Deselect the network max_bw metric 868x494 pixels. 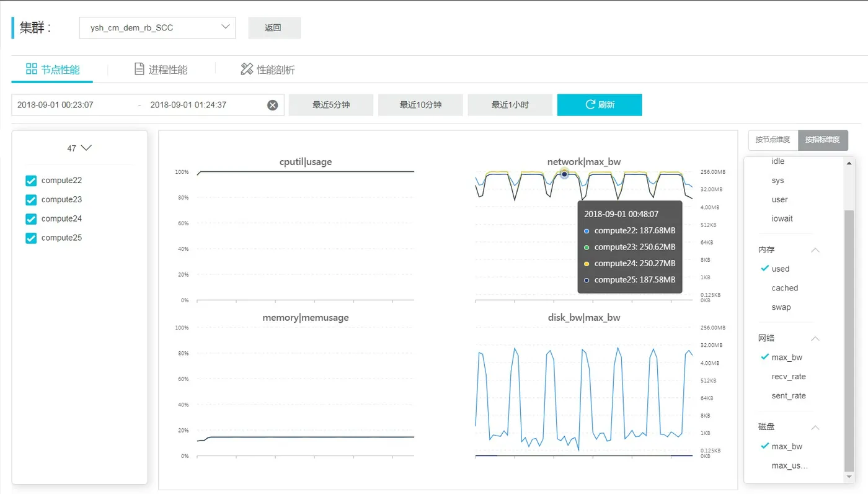coord(787,357)
